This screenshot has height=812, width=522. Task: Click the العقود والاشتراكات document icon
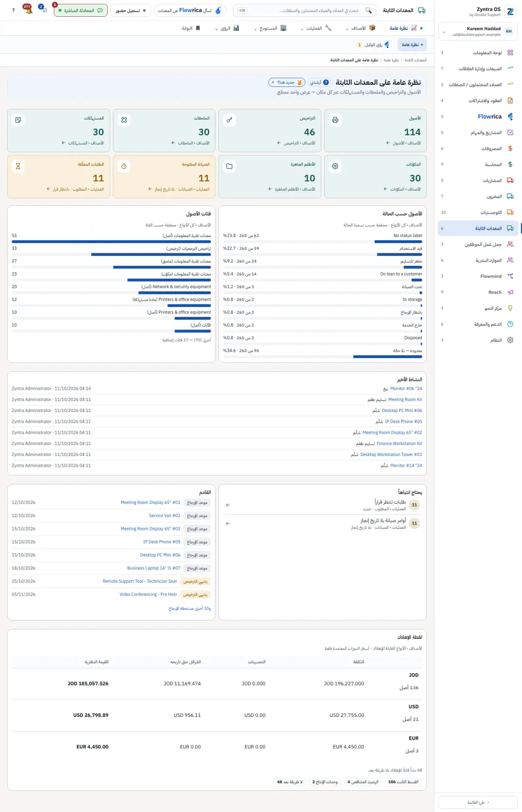pos(510,101)
